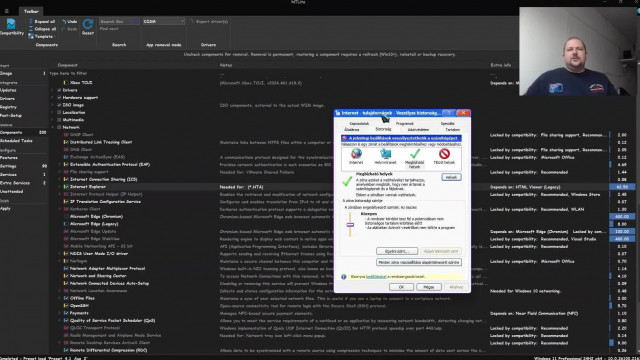Click the Egyéni szint button

coord(397,251)
